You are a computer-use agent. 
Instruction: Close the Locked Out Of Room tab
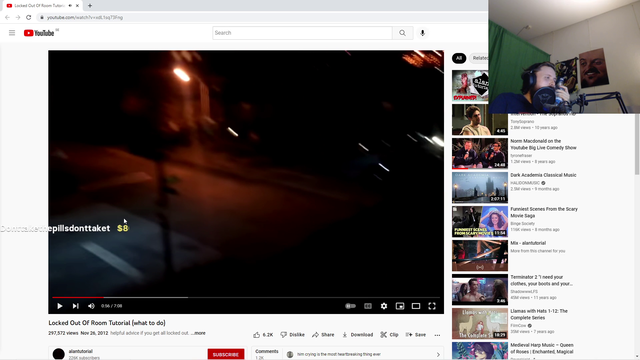coord(77,6)
